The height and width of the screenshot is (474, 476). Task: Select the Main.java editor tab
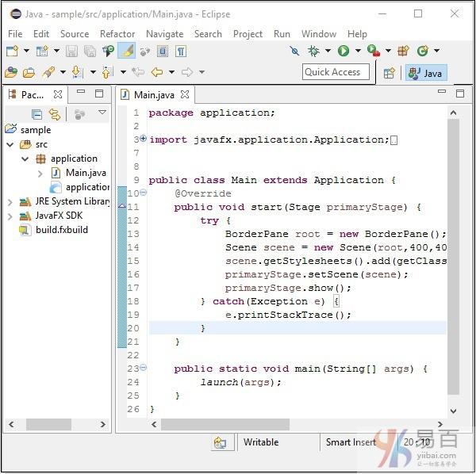tap(153, 94)
